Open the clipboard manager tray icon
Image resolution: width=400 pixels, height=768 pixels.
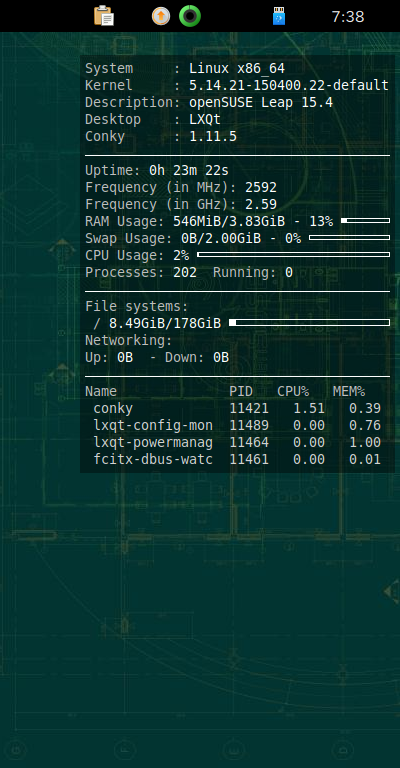click(x=104, y=16)
